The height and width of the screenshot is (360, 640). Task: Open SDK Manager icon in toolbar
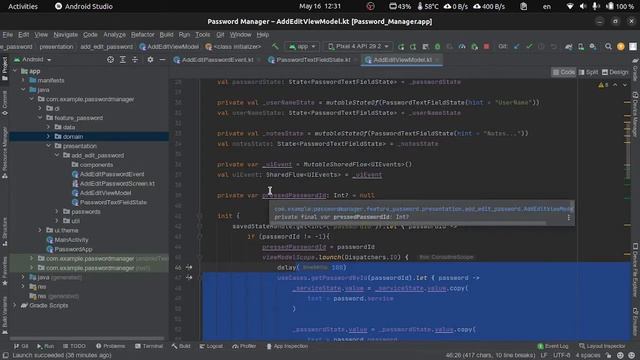point(593,47)
